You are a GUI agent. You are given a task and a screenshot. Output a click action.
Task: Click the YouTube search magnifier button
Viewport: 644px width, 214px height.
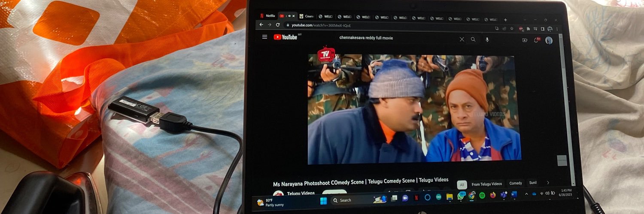(x=473, y=39)
